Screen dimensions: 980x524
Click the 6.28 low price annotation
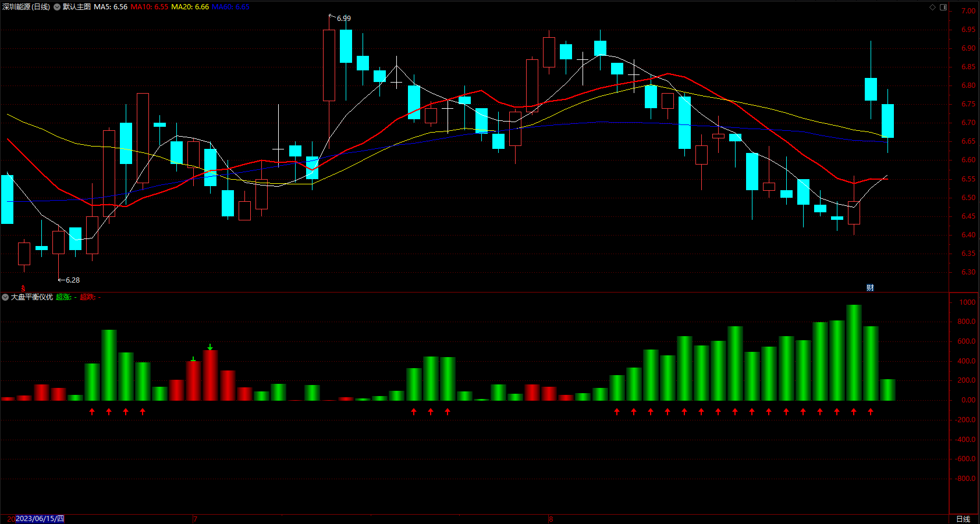(73, 280)
